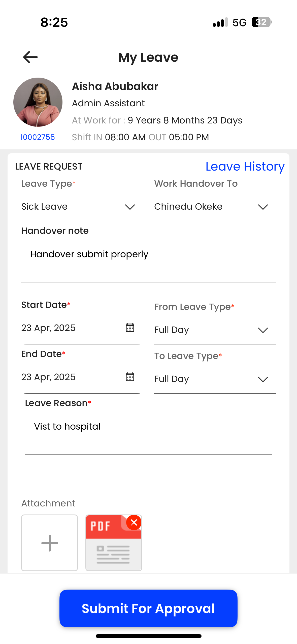The width and height of the screenshot is (297, 644).
Task: Tap the cellular signal bars icon
Action: point(220,22)
